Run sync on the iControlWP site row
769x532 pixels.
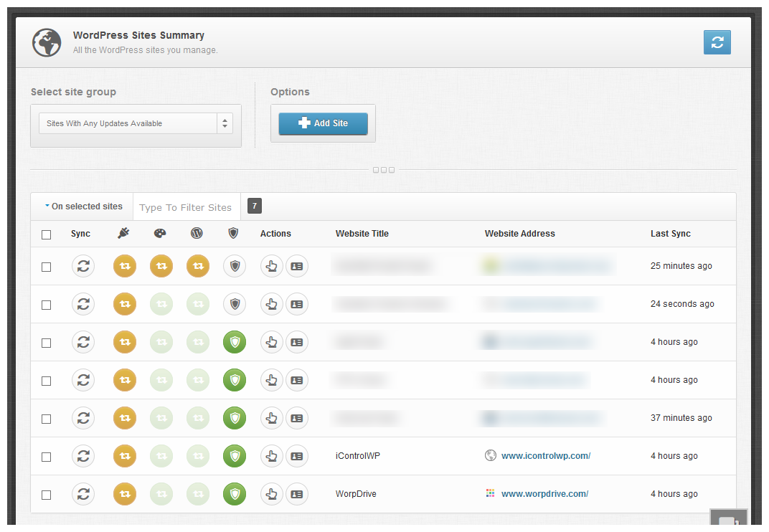pyautogui.click(x=83, y=456)
